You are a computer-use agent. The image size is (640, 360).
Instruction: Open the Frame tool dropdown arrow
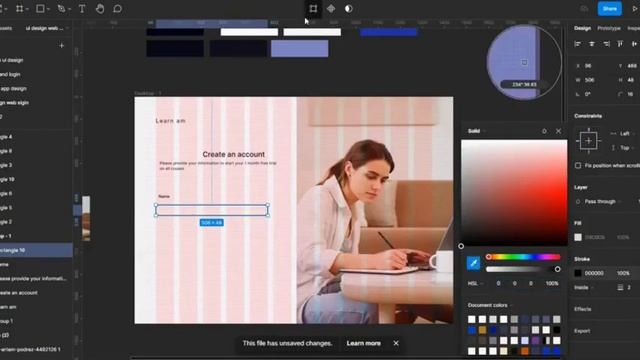pos(27,9)
